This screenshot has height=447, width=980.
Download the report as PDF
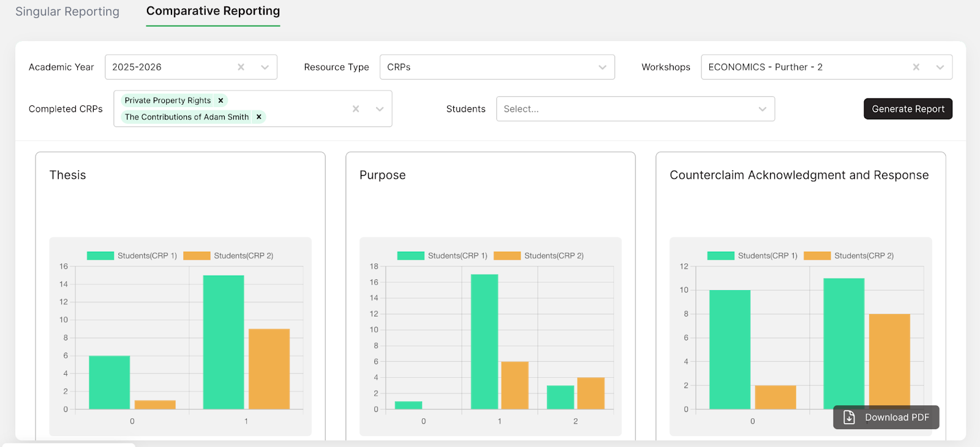pos(886,418)
